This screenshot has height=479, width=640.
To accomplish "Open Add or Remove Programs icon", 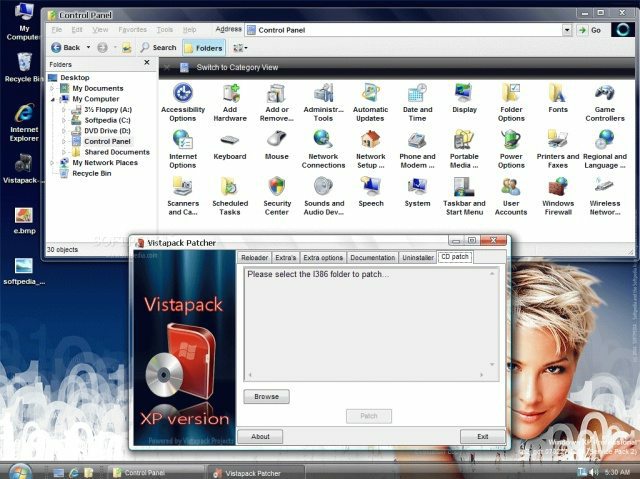I will click(277, 102).
